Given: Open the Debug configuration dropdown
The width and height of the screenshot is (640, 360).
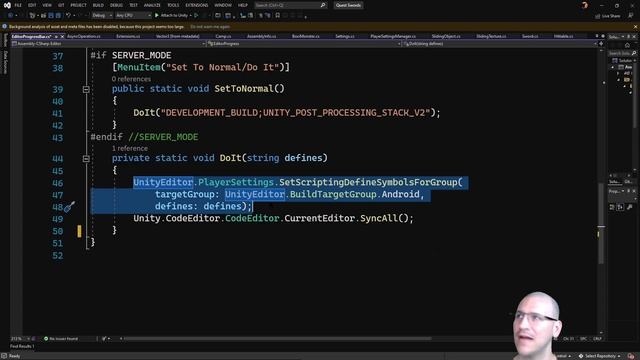Looking at the screenshot, I should coord(102,16).
